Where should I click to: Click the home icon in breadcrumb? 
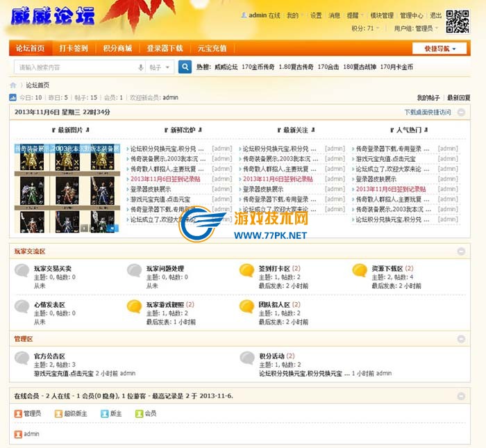13,85
